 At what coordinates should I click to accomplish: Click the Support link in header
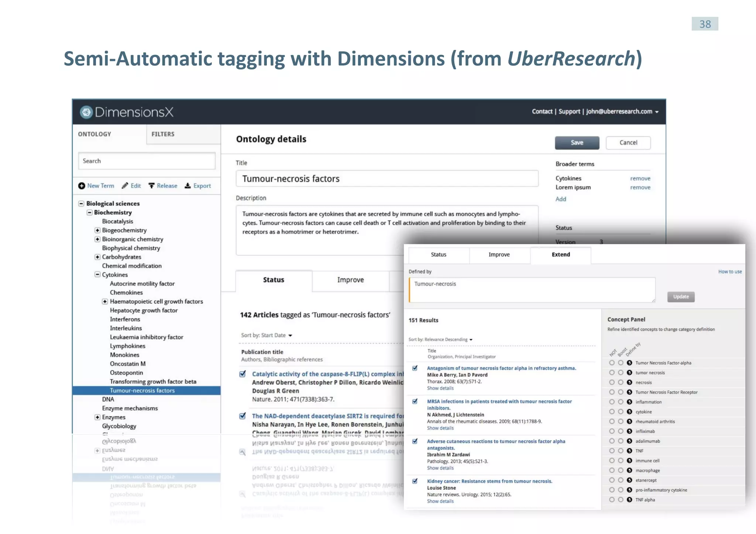coord(569,111)
